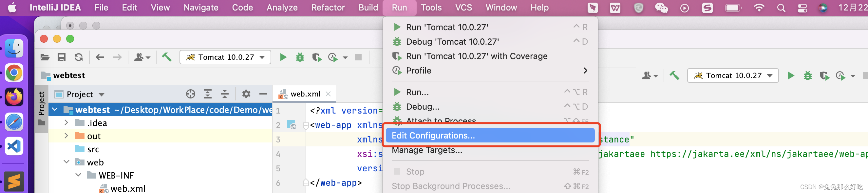Image resolution: width=868 pixels, height=193 pixels.
Task: Choose Debug 'Tomcat 10.0.27' menu item
Action: [x=490, y=41]
